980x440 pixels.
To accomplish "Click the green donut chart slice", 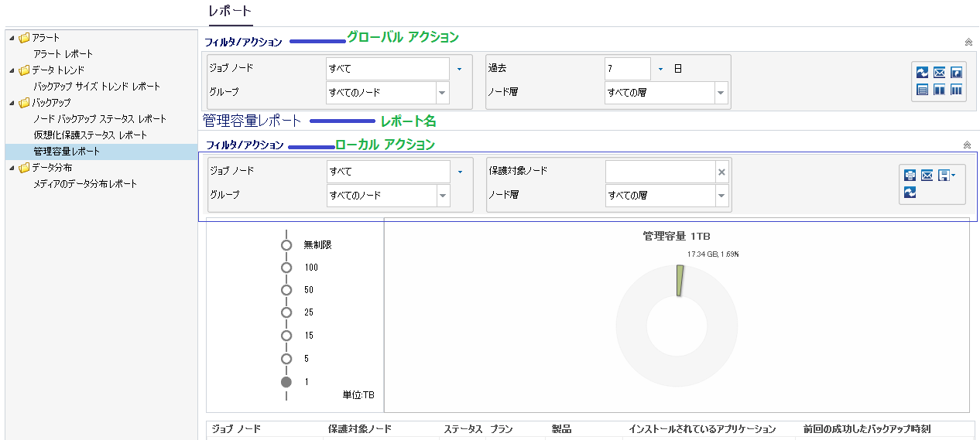I will [679, 281].
